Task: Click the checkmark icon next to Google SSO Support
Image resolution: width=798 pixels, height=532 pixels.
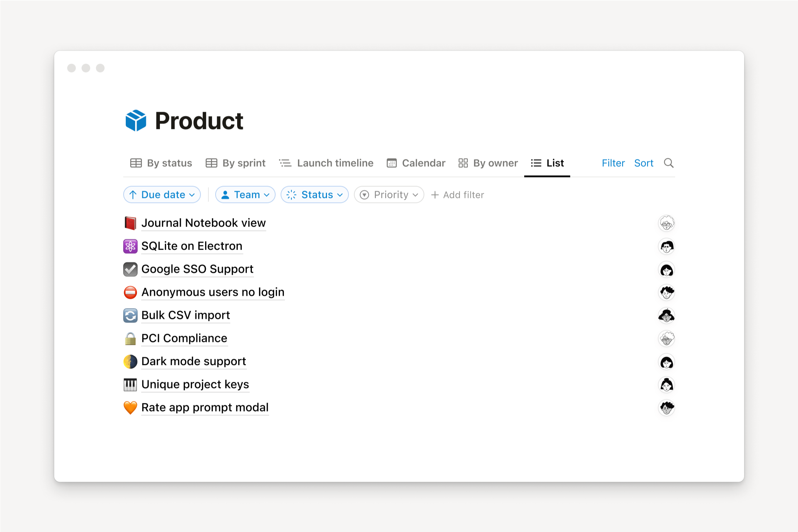Action: [130, 269]
